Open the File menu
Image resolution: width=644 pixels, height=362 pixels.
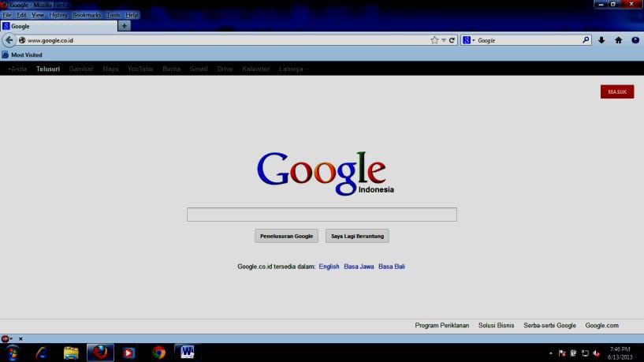(x=7, y=15)
